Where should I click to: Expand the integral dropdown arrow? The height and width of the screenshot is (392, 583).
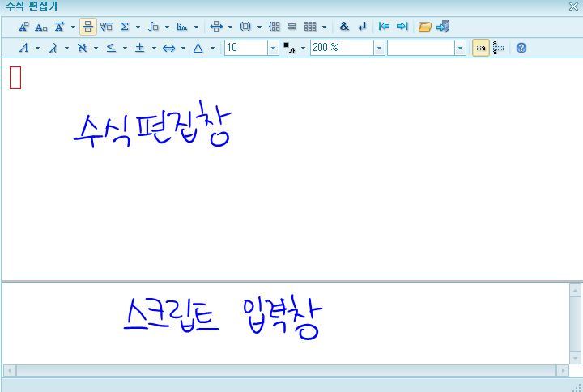(x=167, y=27)
